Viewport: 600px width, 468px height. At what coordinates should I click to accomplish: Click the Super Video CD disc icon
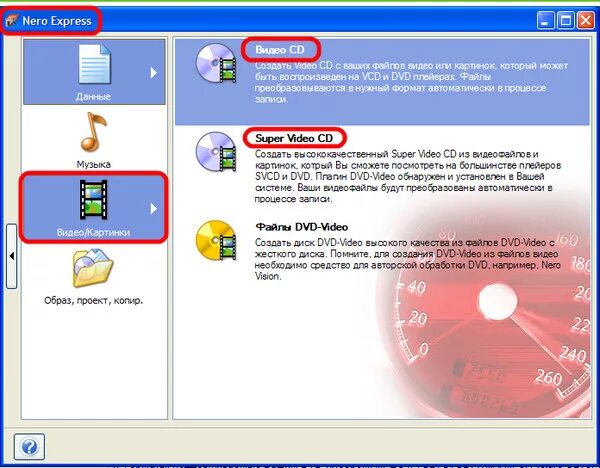point(216,152)
